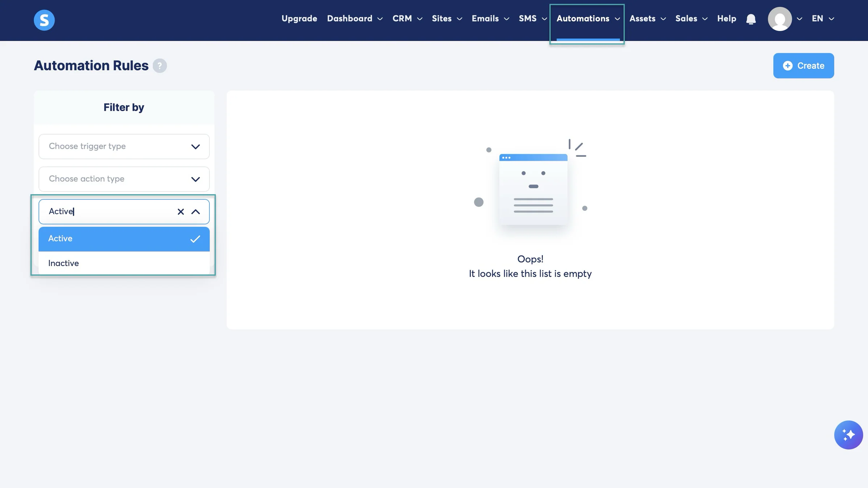Expand the Assets menu

point(647,18)
